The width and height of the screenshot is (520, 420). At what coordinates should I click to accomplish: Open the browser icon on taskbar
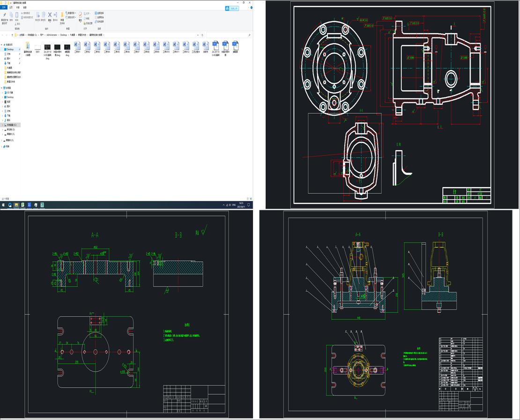coord(10,205)
